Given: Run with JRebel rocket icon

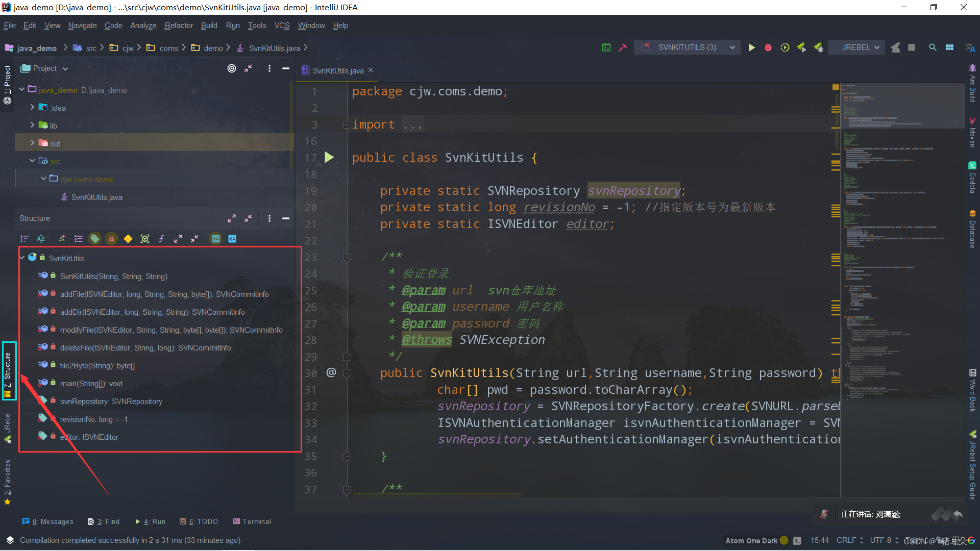Looking at the screenshot, I should tap(801, 47).
